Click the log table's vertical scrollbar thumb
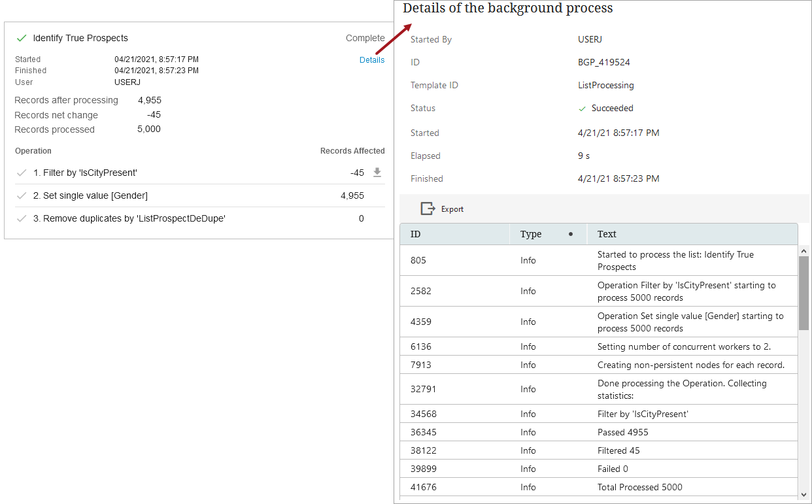This screenshot has width=812, height=504. coord(804,292)
